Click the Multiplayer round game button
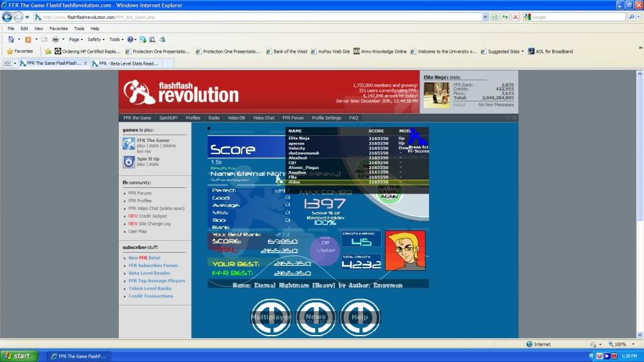Screen dimensions: 644x362 click(271, 316)
